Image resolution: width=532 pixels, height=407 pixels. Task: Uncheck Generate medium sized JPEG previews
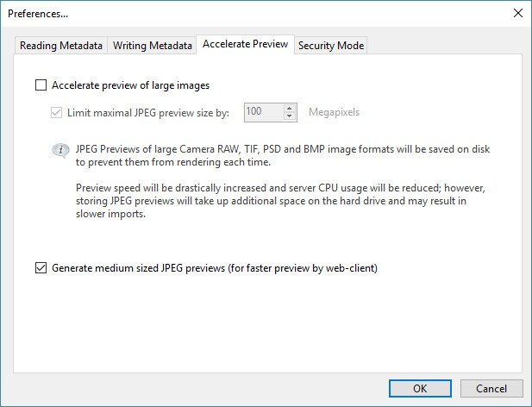41,268
